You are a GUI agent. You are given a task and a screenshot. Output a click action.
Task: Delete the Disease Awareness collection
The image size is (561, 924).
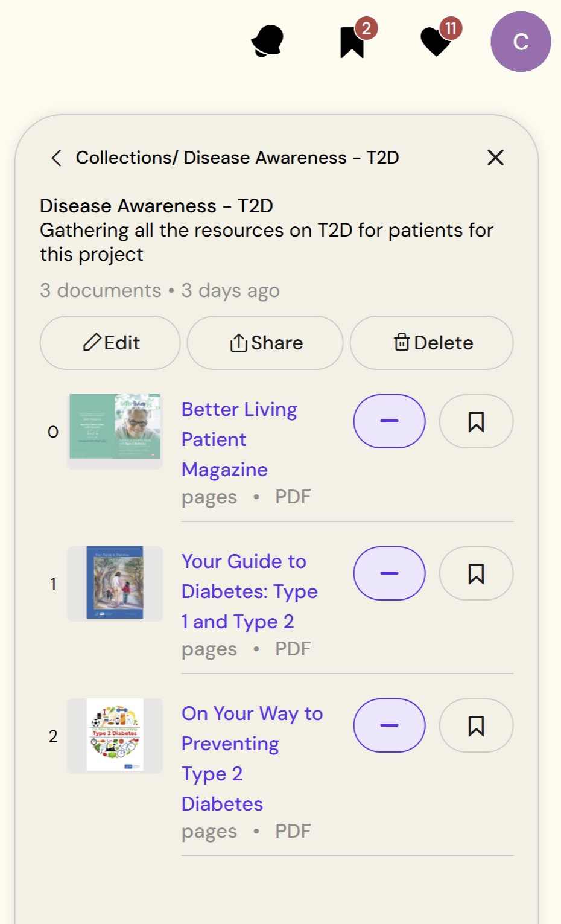(432, 343)
